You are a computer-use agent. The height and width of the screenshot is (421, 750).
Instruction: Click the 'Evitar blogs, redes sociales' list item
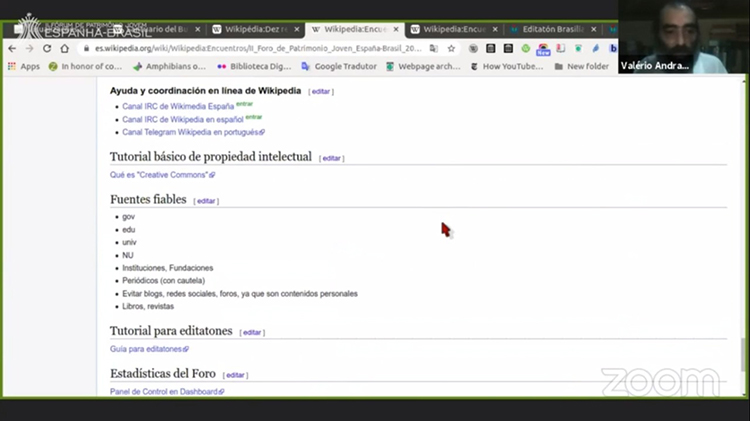(240, 294)
